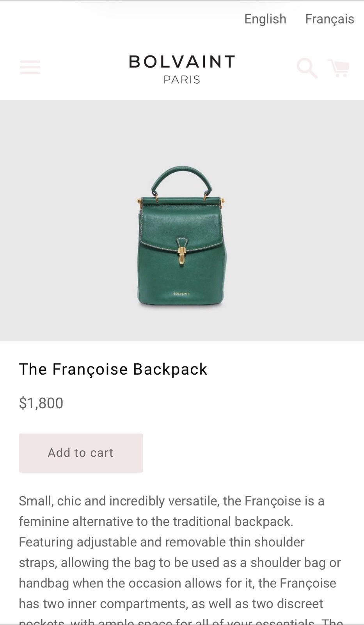Click the $1,800 price text

41,403
